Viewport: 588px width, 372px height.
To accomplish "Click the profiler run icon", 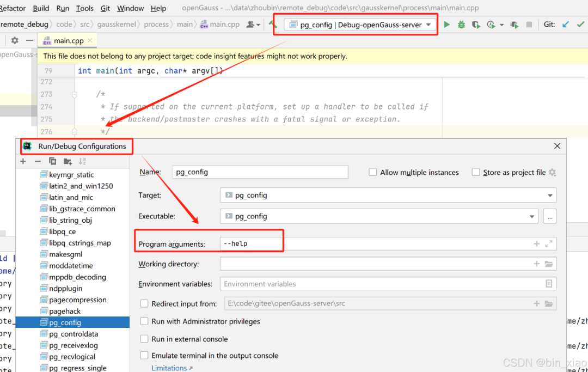I will pyautogui.click(x=491, y=25).
